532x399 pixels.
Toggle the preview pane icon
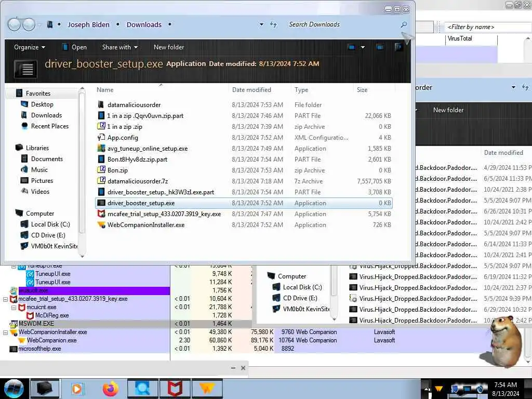[x=380, y=47]
